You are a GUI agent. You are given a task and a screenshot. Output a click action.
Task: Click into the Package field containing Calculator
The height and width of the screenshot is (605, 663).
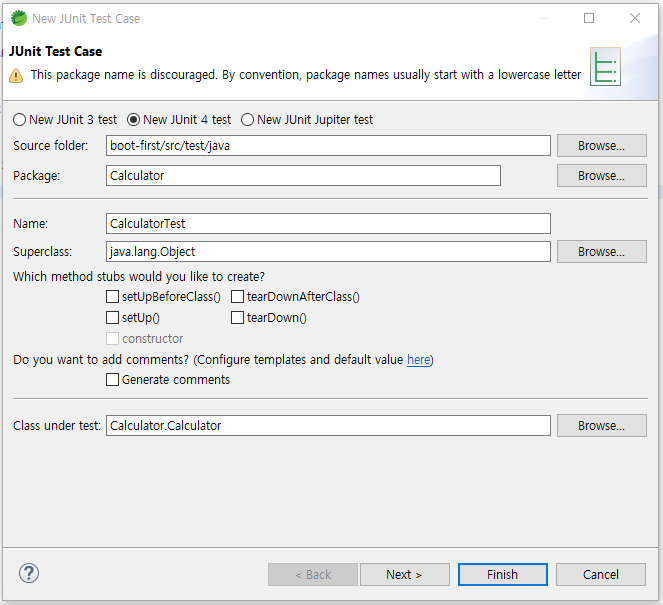[303, 175]
